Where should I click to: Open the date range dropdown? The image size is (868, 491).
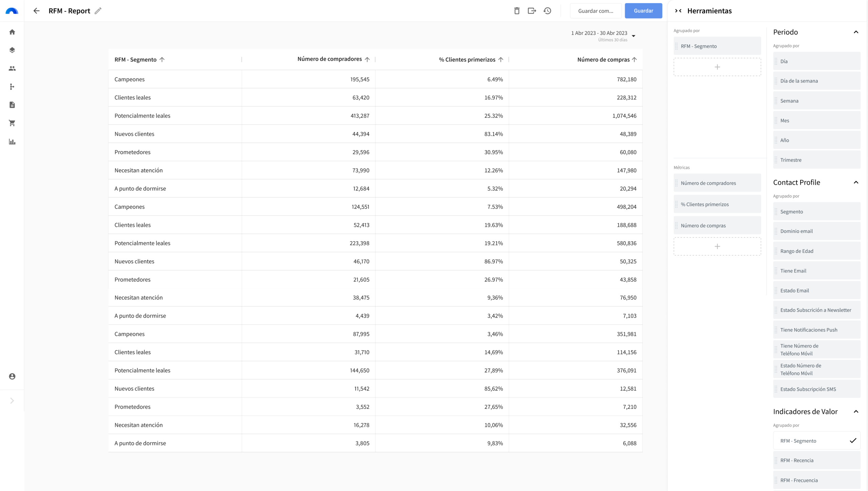pyautogui.click(x=633, y=35)
